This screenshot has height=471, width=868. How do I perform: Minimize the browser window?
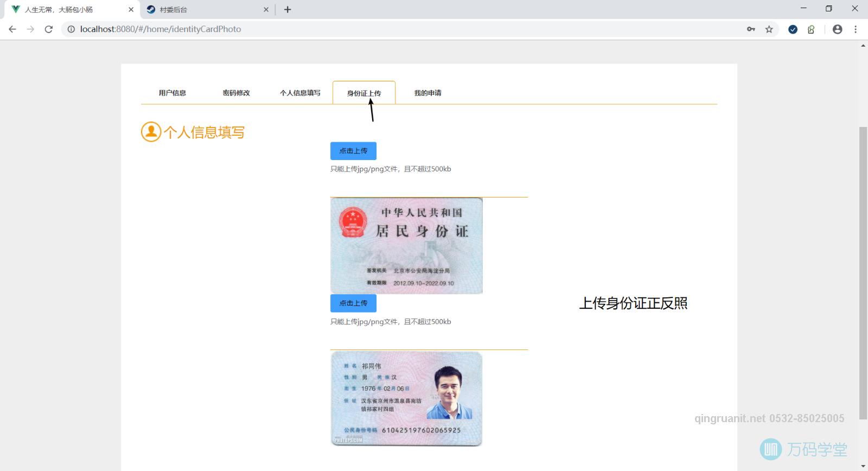(x=803, y=8)
